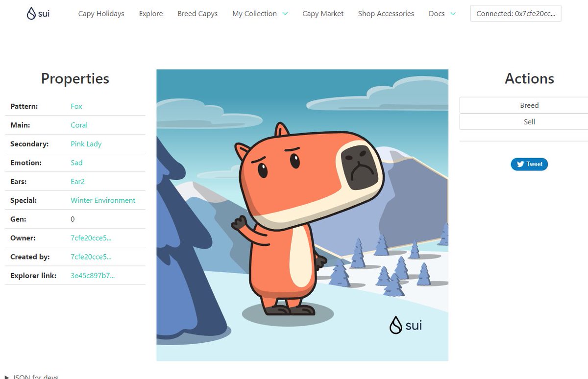Click the Connected wallet address button
This screenshot has height=379, width=588.
point(516,14)
